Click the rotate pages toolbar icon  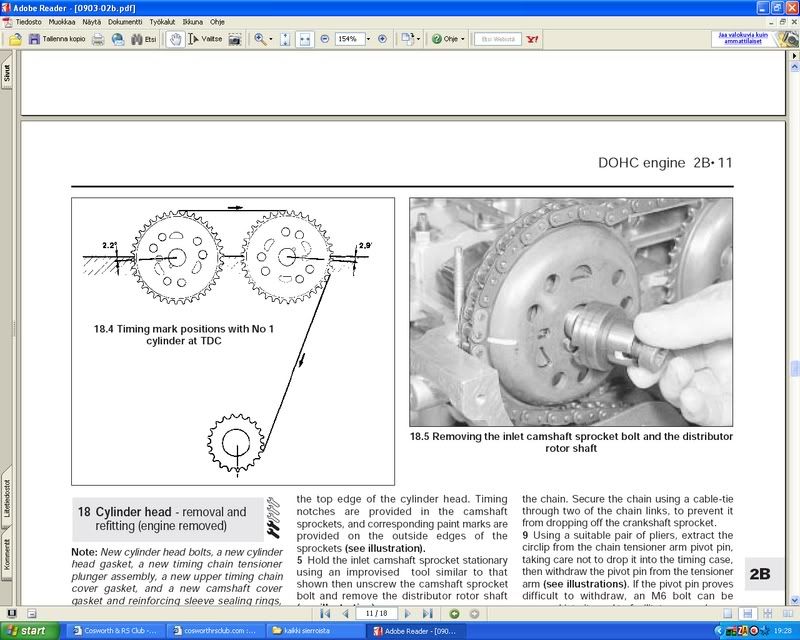pos(407,39)
